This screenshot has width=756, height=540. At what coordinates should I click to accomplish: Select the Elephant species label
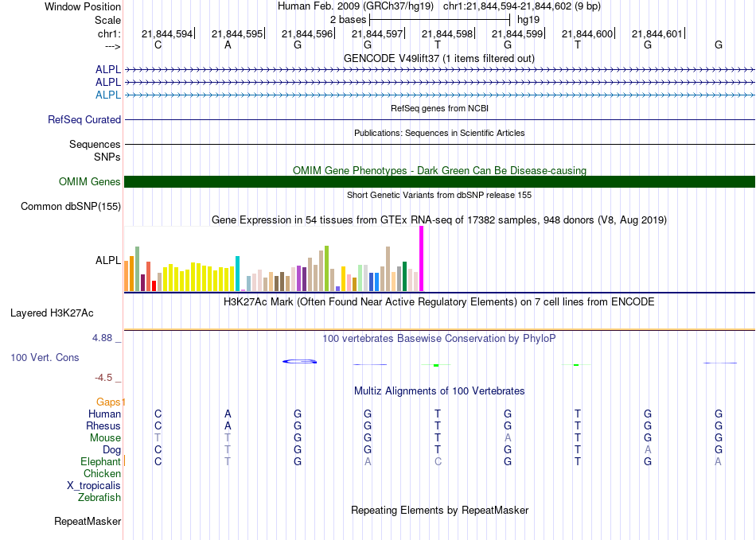point(100,461)
